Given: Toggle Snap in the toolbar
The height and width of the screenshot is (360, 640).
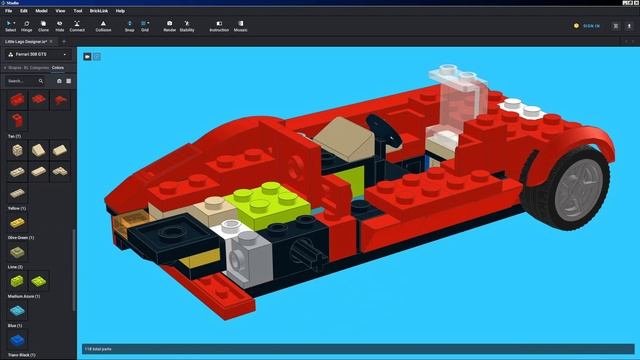Looking at the screenshot, I should click(129, 26).
